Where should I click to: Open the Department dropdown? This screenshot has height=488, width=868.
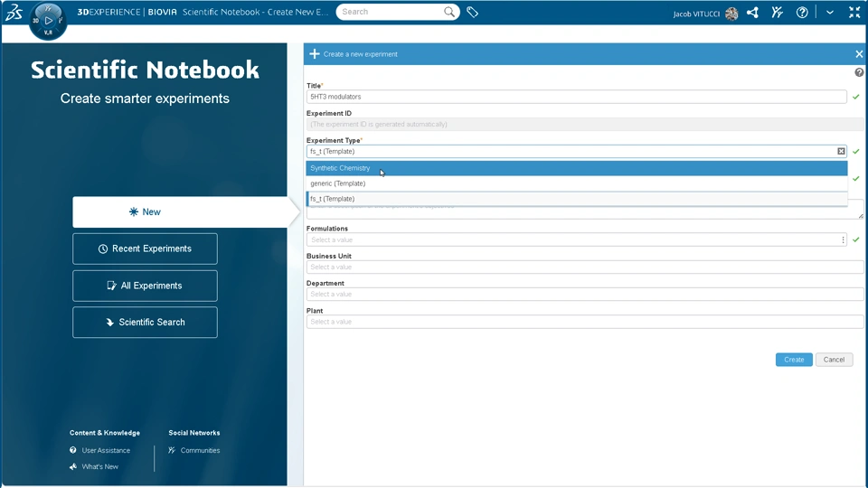[x=585, y=295]
